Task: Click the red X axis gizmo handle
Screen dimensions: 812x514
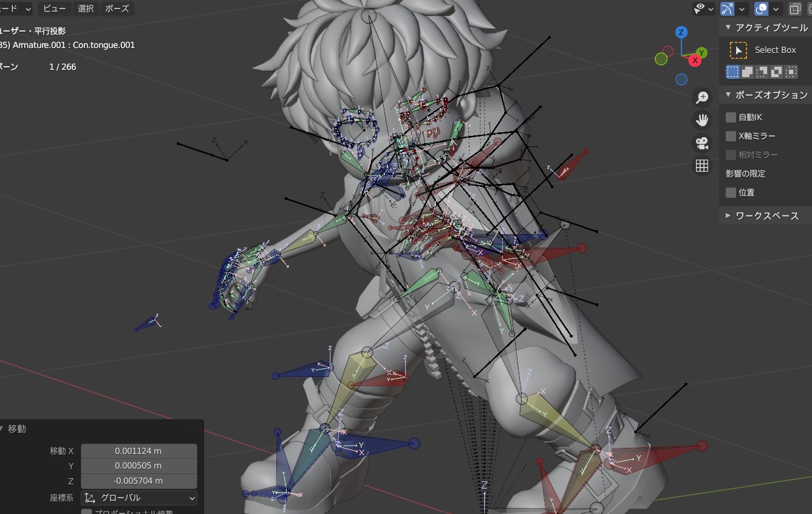Action: click(x=695, y=60)
